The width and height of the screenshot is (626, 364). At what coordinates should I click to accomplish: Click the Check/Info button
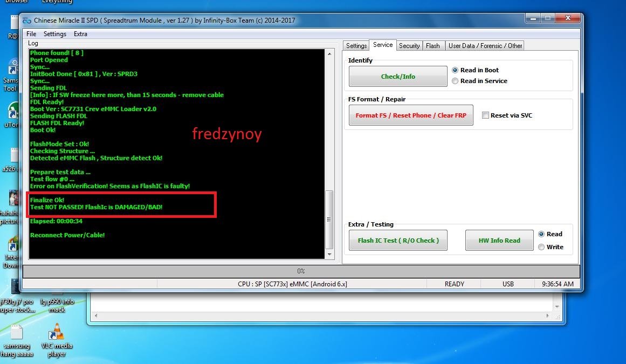tap(397, 76)
